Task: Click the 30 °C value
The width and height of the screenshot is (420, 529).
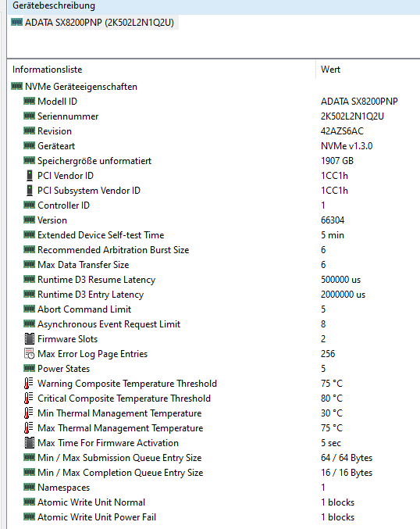Action: click(332, 413)
